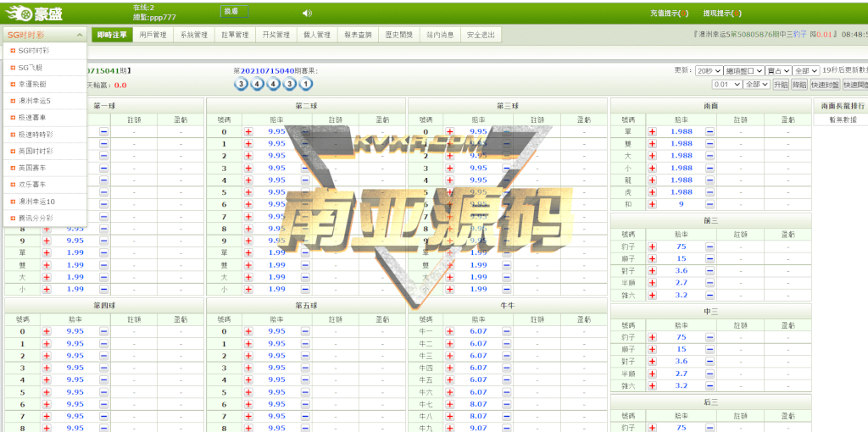The image size is (868, 432).
Task: Open the 總項盤口 dropdown
Action: pos(743,71)
